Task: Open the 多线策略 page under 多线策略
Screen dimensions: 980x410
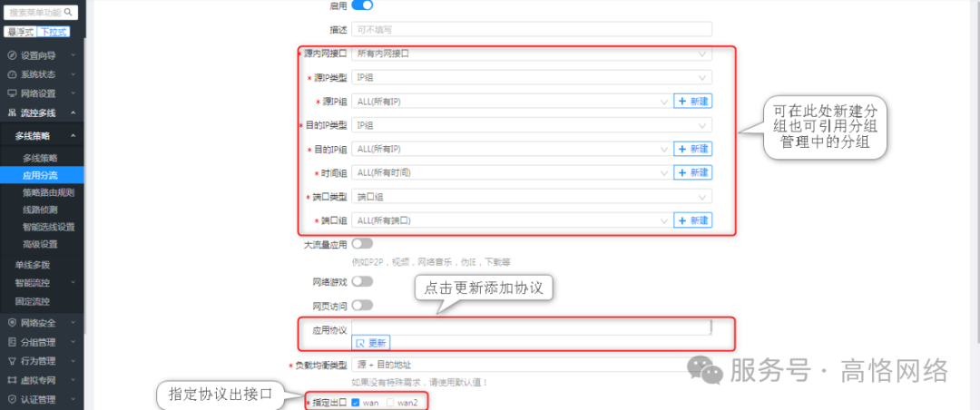Action: click(x=40, y=158)
